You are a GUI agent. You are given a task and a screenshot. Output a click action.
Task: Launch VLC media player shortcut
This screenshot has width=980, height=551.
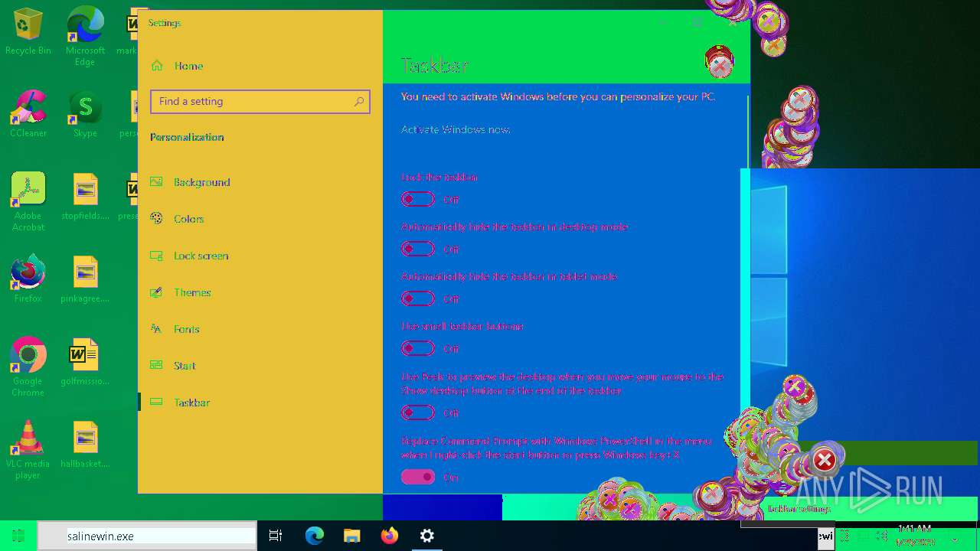click(x=28, y=450)
